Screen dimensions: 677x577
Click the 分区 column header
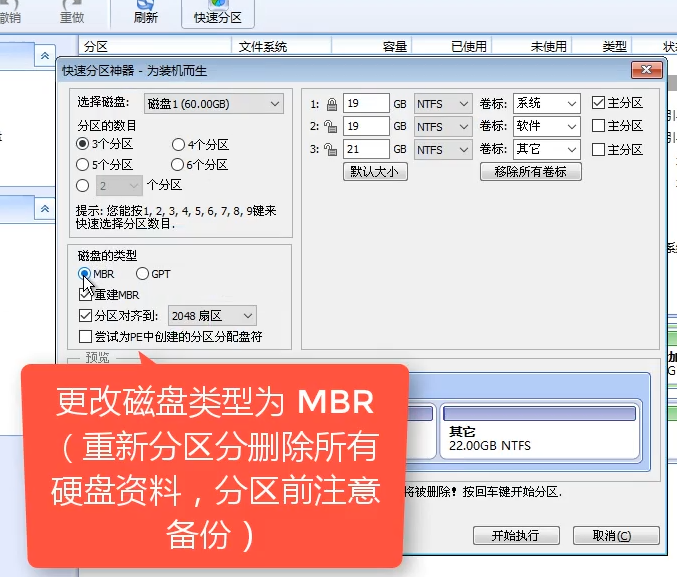[x=155, y=46]
